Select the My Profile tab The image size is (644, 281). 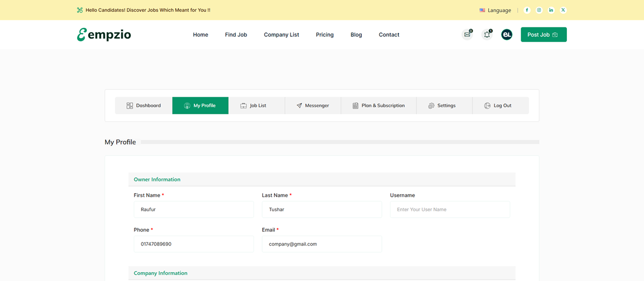pos(200,106)
